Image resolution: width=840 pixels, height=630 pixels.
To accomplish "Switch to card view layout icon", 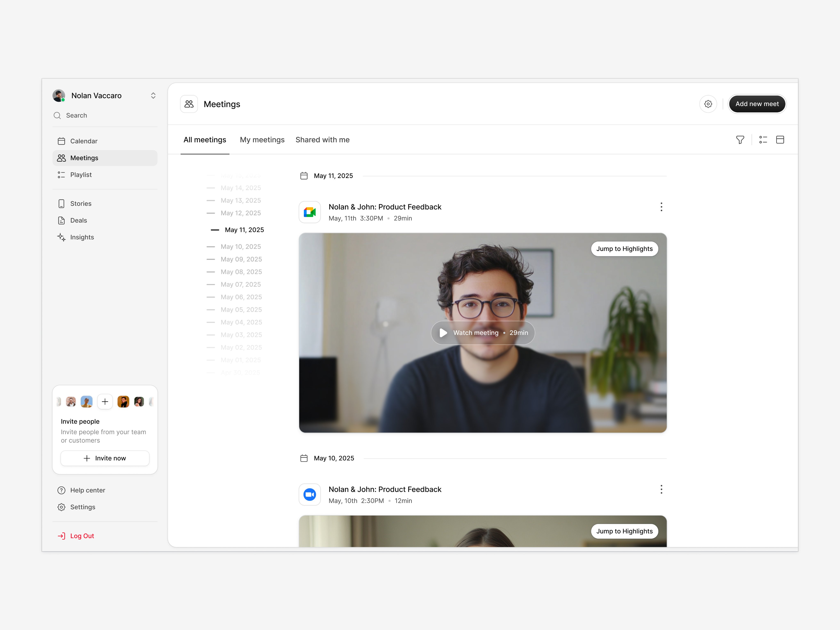I will [780, 140].
